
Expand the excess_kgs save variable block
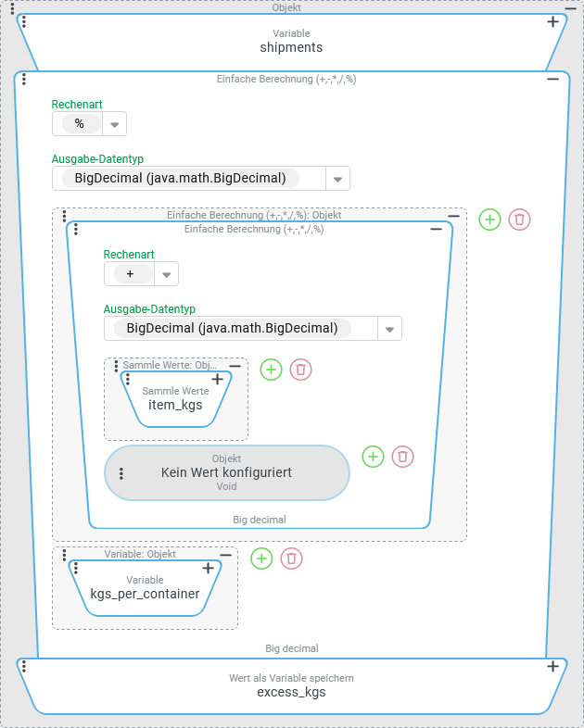(552, 666)
